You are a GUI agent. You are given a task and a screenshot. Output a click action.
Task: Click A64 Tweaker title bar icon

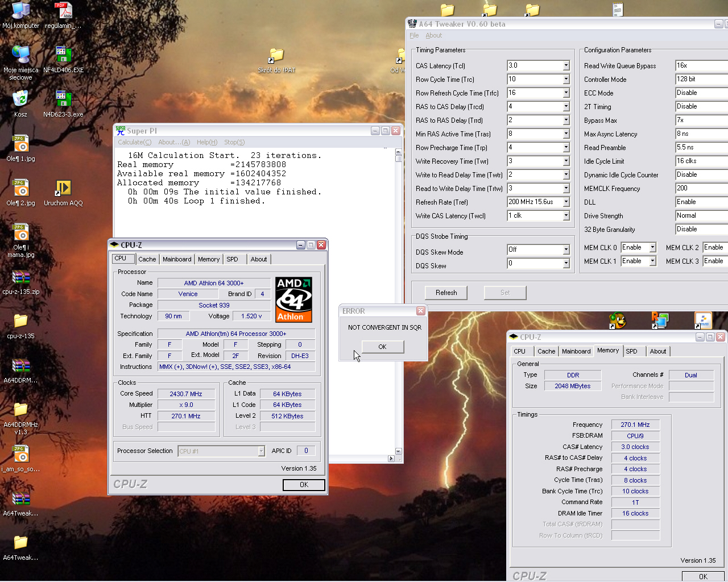[412, 24]
